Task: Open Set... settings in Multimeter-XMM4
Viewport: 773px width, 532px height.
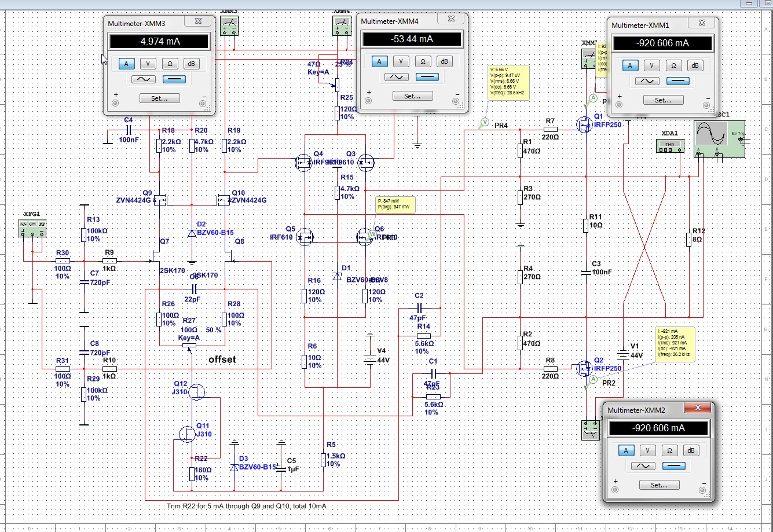Action: (x=412, y=96)
